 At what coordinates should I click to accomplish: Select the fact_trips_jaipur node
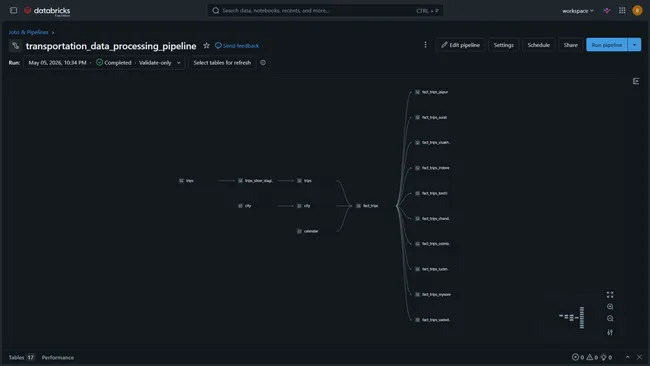[x=432, y=92]
